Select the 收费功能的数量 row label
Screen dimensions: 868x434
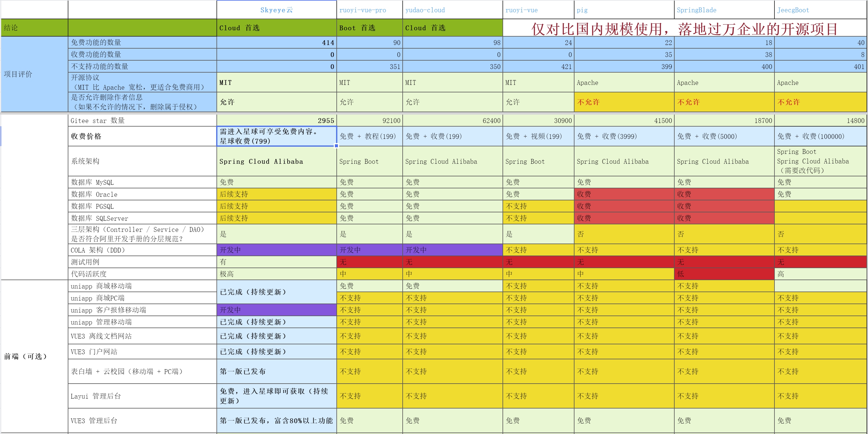[142, 54]
